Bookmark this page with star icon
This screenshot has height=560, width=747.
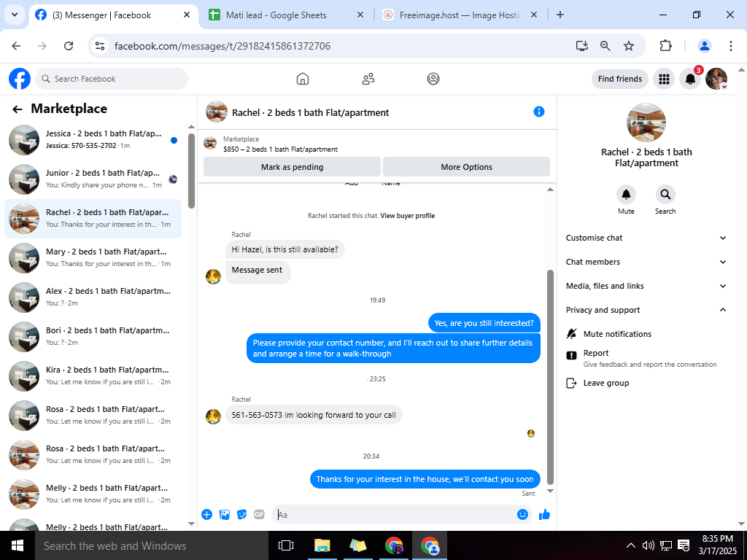(x=629, y=46)
